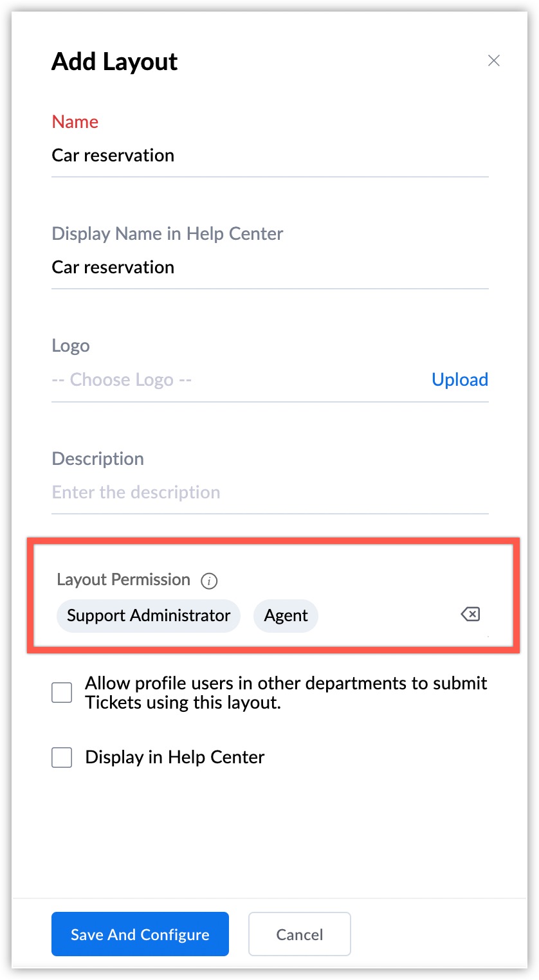Click the Layout Permission label text

tap(123, 580)
